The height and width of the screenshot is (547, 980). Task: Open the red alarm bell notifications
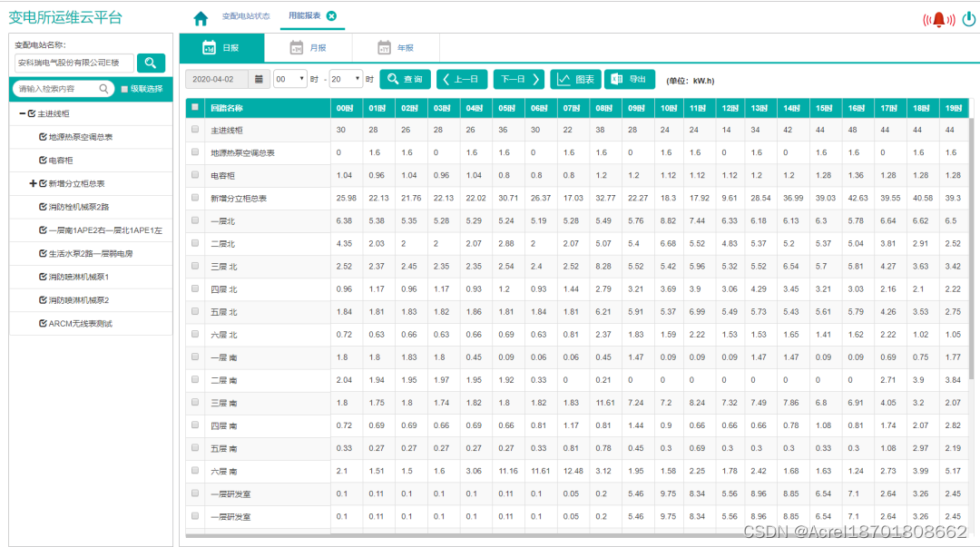coord(939,19)
